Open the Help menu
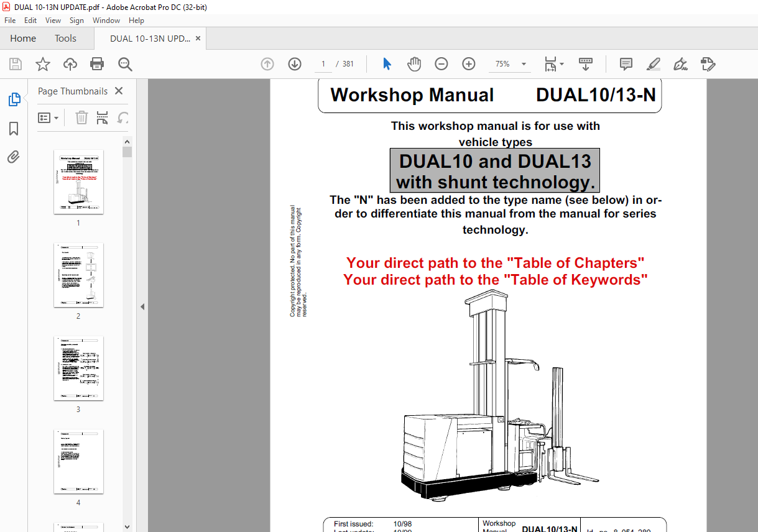758x532 pixels. [x=136, y=21]
